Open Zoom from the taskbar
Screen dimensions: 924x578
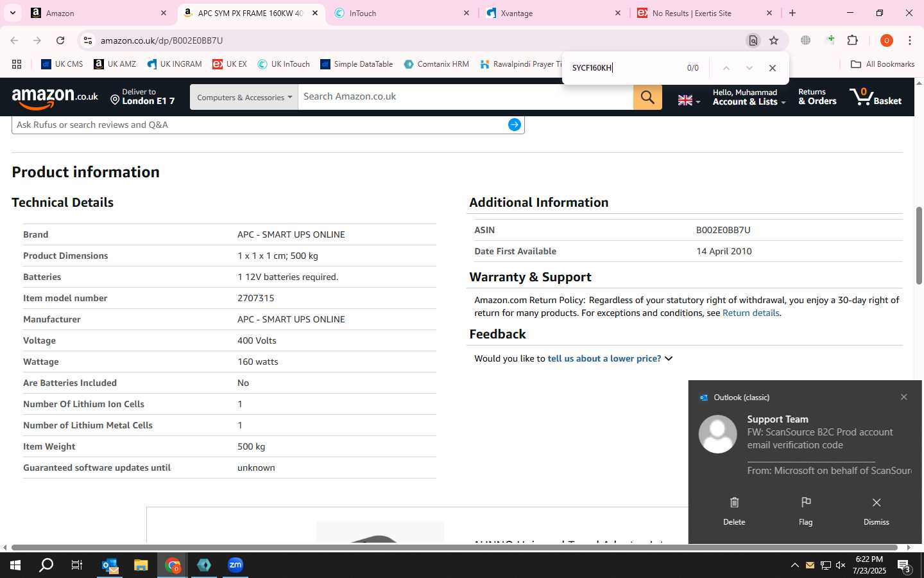235,565
